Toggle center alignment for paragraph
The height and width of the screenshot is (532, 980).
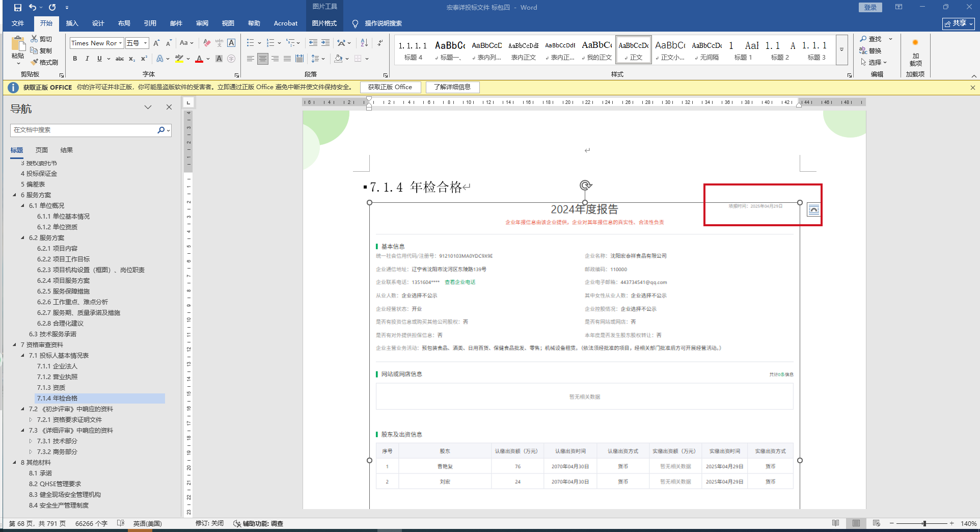[x=262, y=59]
